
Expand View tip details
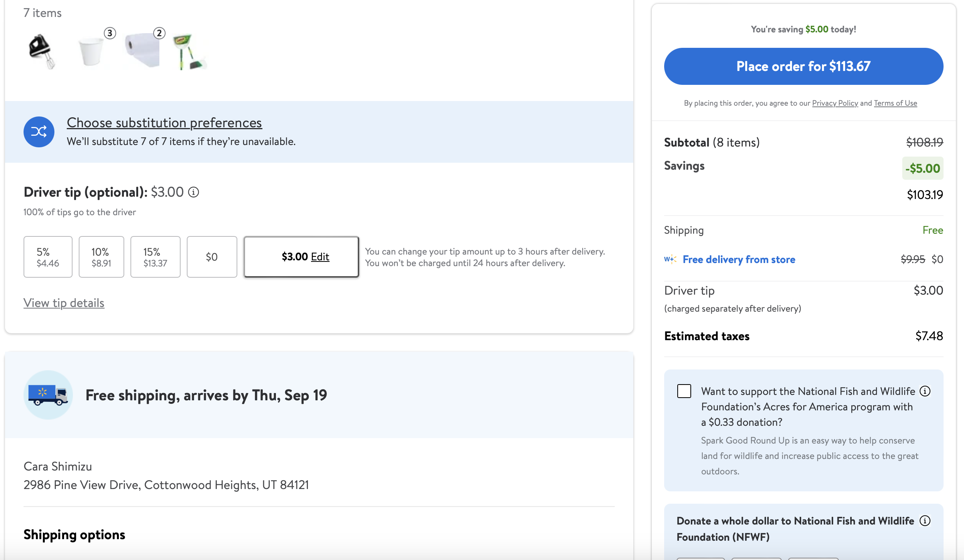(x=64, y=303)
